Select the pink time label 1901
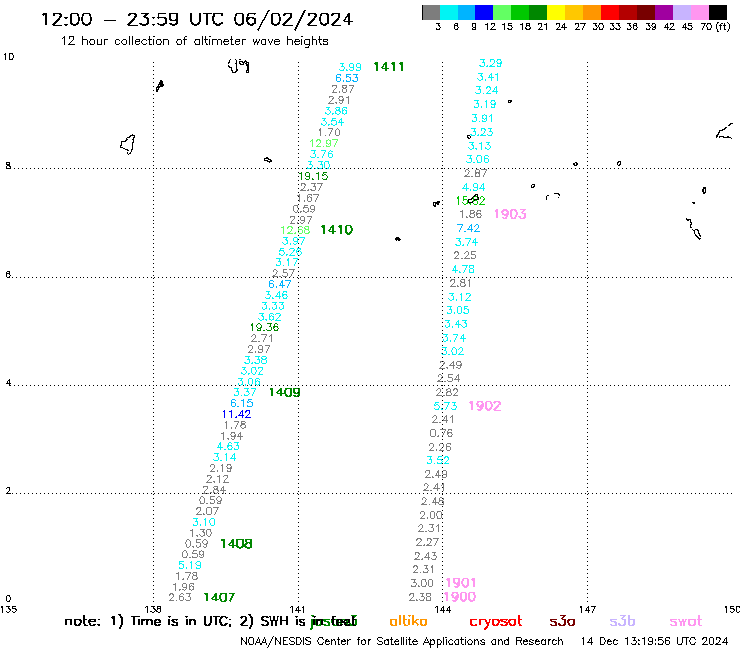The height and width of the screenshot is (650, 740). 461,582
